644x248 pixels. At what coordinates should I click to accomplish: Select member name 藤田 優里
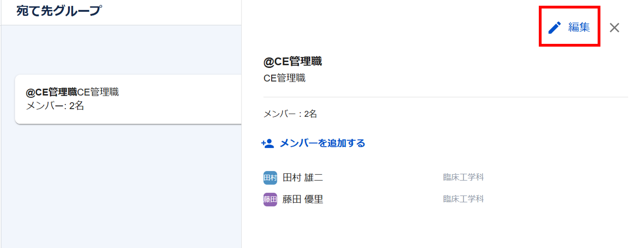pyautogui.click(x=302, y=199)
